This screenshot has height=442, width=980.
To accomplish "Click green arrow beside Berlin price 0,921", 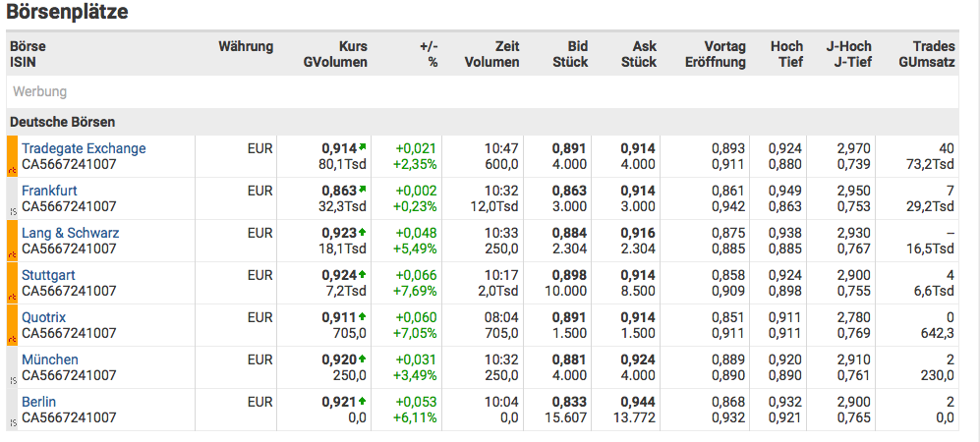I will (x=363, y=402).
